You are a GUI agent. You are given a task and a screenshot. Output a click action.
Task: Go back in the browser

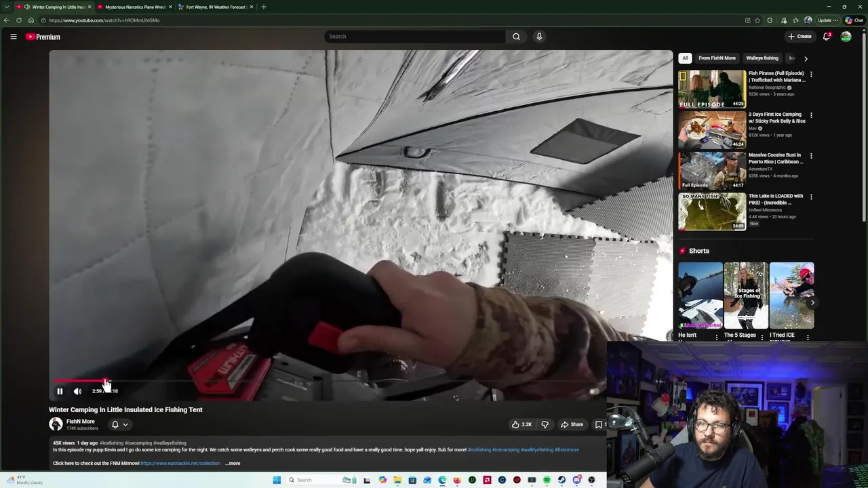[x=7, y=20]
